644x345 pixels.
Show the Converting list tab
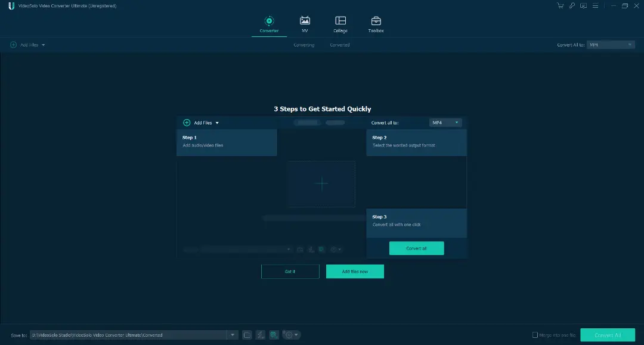click(304, 45)
